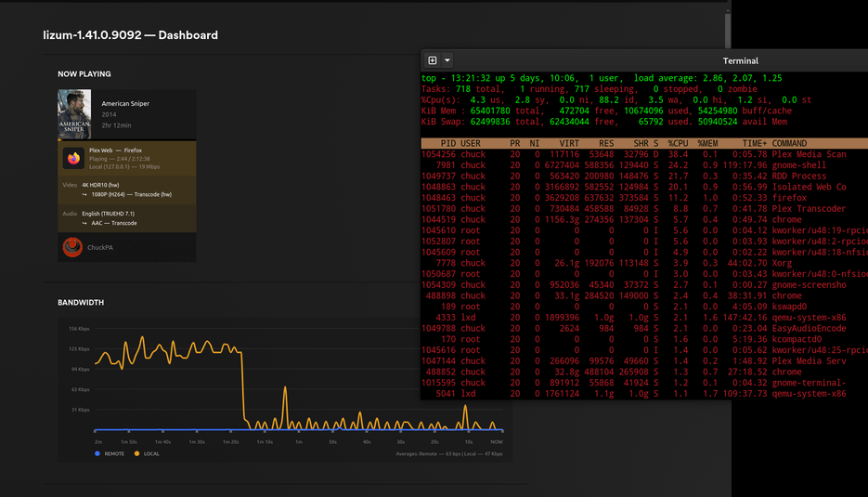Select the Xorg process row

tap(644, 263)
